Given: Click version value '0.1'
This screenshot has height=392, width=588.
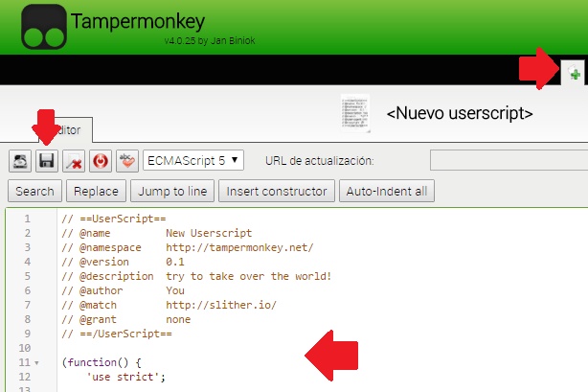Looking at the screenshot, I should click(175, 262).
